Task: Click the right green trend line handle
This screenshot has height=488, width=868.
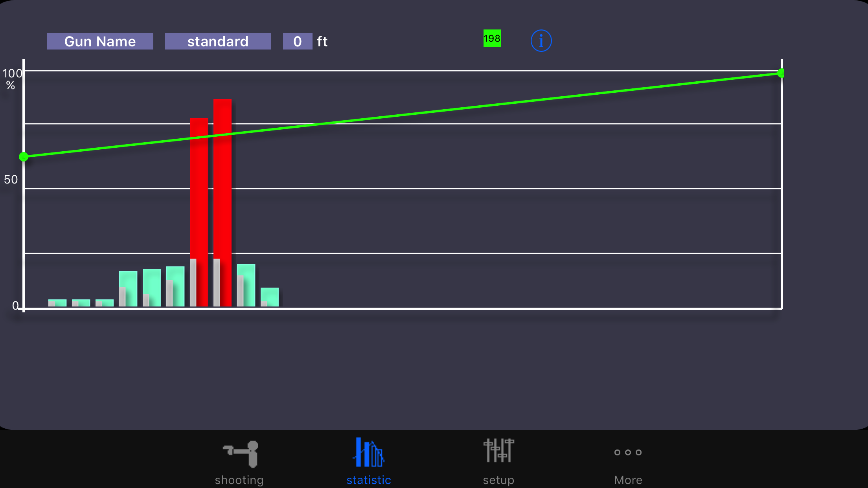Action: point(781,73)
